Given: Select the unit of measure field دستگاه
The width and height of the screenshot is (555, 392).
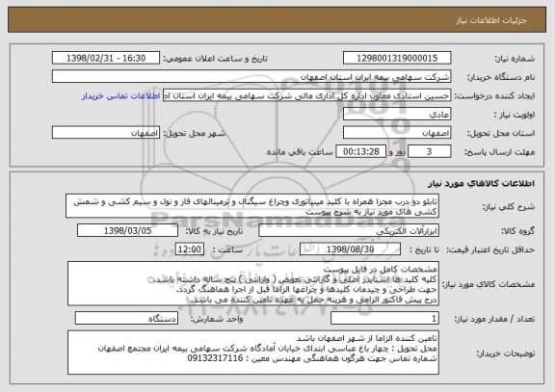Looking at the screenshot, I should click(x=126, y=319).
